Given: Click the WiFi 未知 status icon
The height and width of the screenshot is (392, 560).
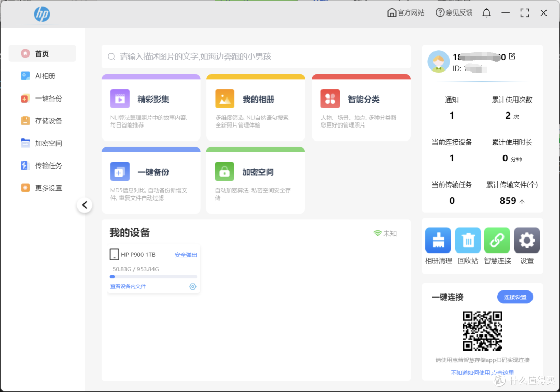Looking at the screenshot, I should [x=377, y=233].
